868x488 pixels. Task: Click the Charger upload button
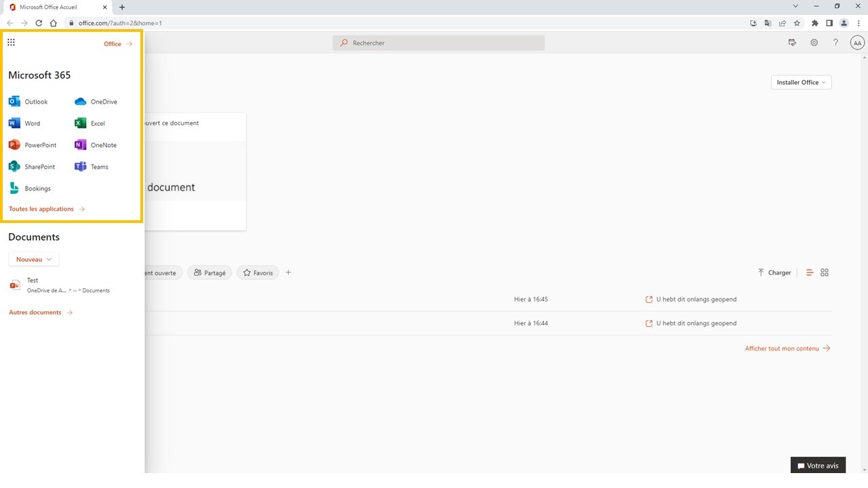pyautogui.click(x=774, y=272)
